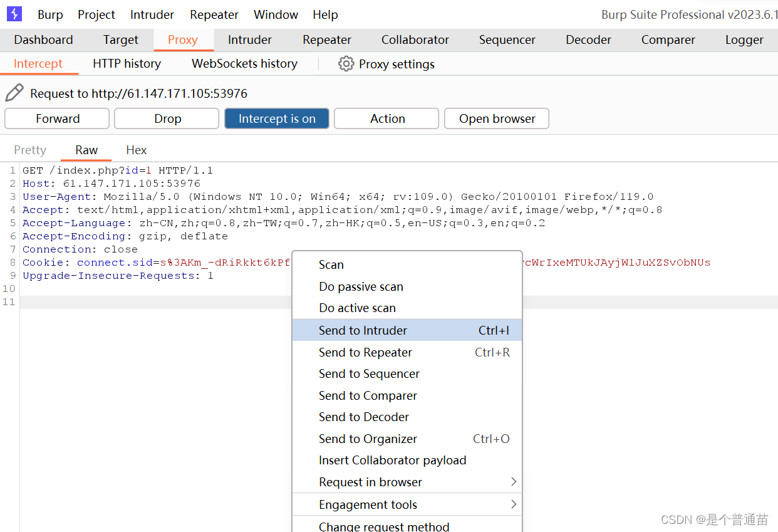Select Send to Decoder
Image resolution: width=778 pixels, height=532 pixels.
point(407,417)
